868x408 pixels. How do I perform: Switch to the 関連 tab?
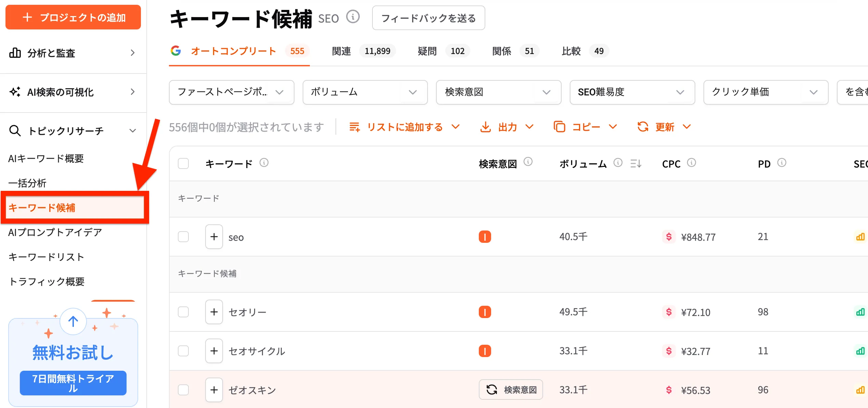(364, 51)
